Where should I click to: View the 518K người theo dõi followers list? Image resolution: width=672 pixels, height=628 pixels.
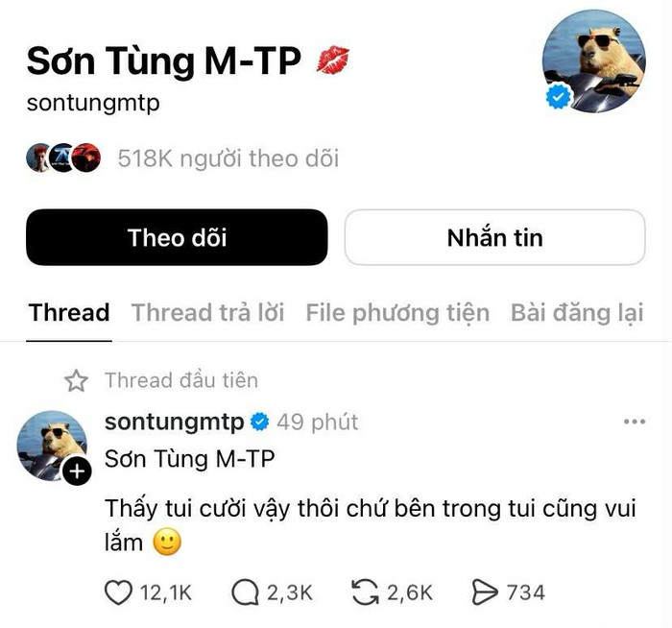tap(228, 158)
